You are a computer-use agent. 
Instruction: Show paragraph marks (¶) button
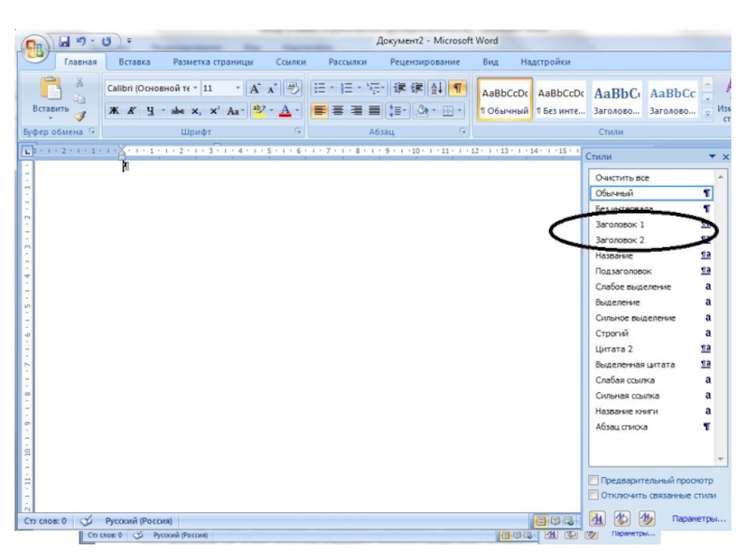[458, 88]
